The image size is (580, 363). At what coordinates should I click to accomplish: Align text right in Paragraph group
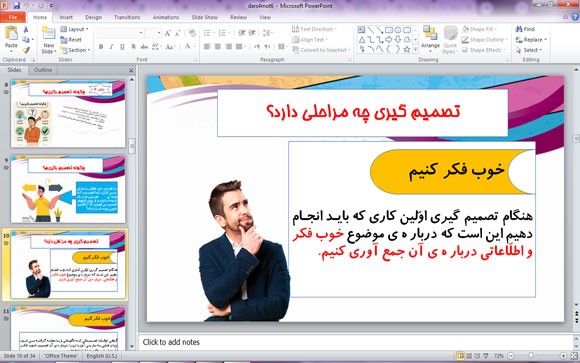point(229,47)
